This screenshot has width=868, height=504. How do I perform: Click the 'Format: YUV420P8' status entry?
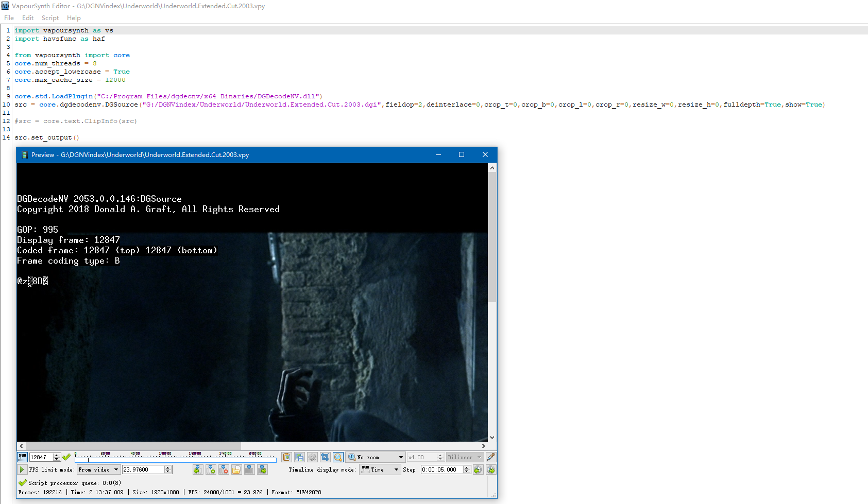tap(296, 492)
